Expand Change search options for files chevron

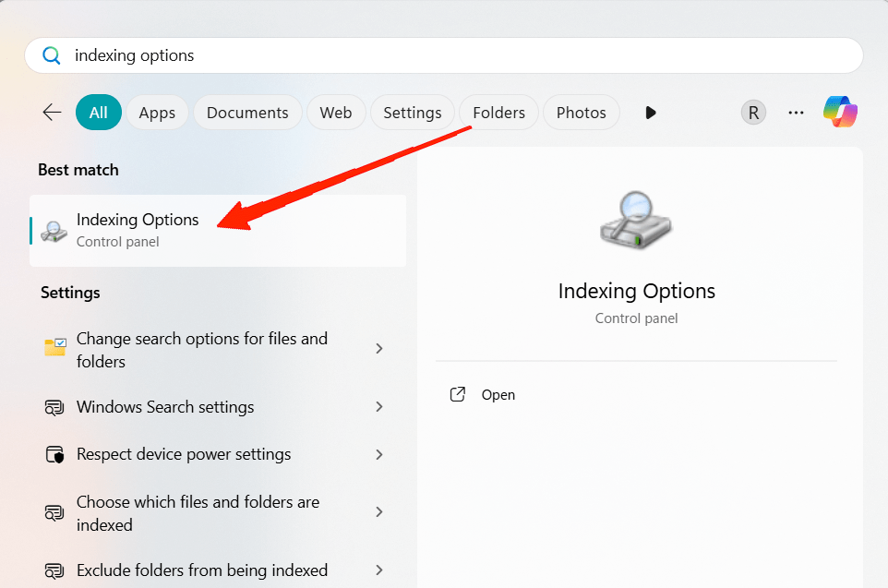pos(379,349)
